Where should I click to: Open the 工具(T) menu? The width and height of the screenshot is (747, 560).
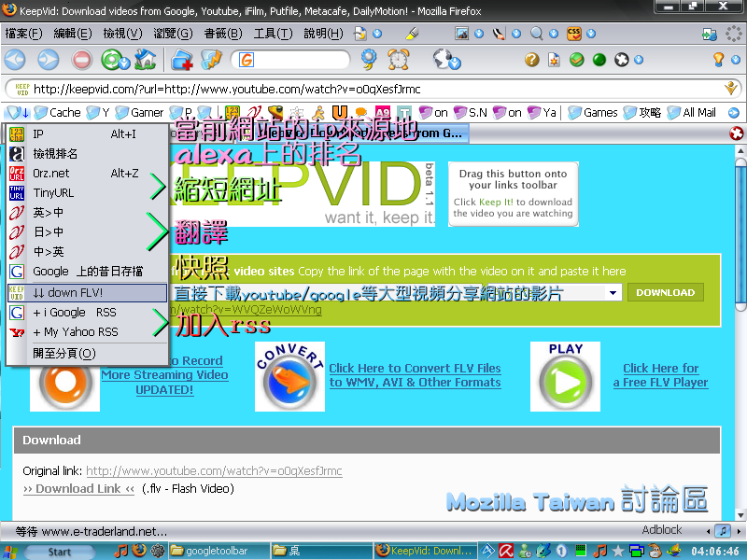pyautogui.click(x=274, y=34)
